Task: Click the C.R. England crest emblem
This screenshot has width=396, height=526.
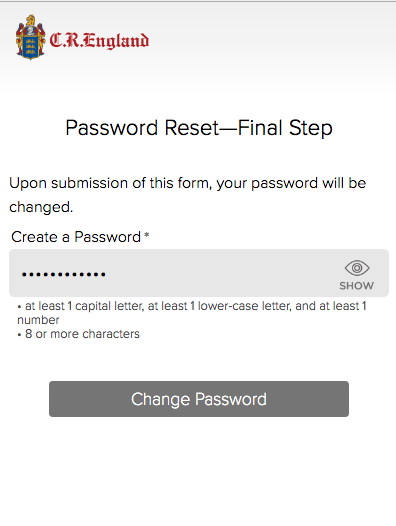Action: (31, 38)
